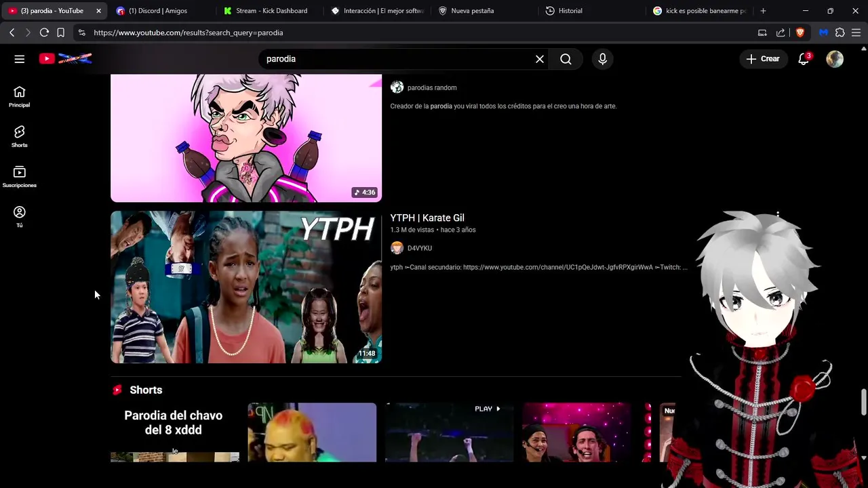Image resolution: width=868 pixels, height=488 pixels.
Task: Switch to the Nueva pestaña tab
Action: point(486,11)
